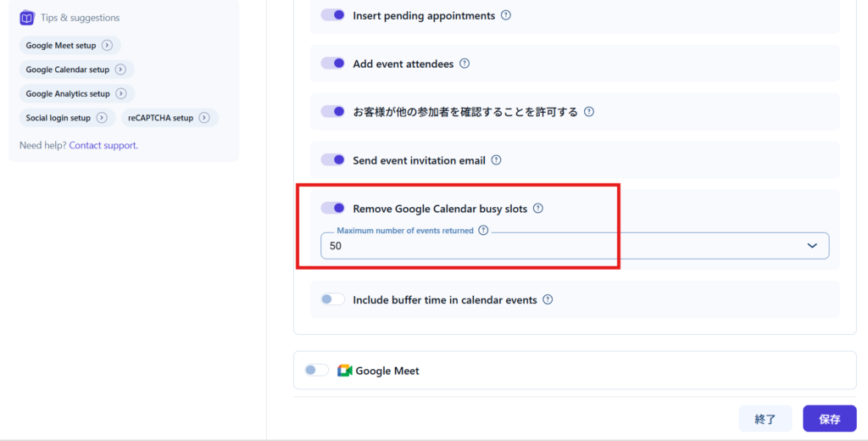Click help icon beside Add event attendees

tap(465, 64)
